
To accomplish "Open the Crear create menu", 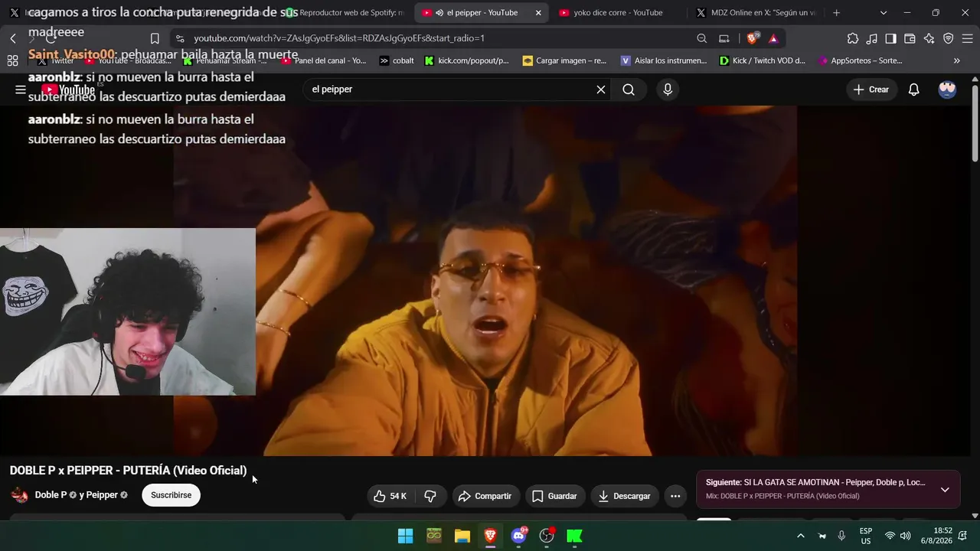I will tap(871, 90).
